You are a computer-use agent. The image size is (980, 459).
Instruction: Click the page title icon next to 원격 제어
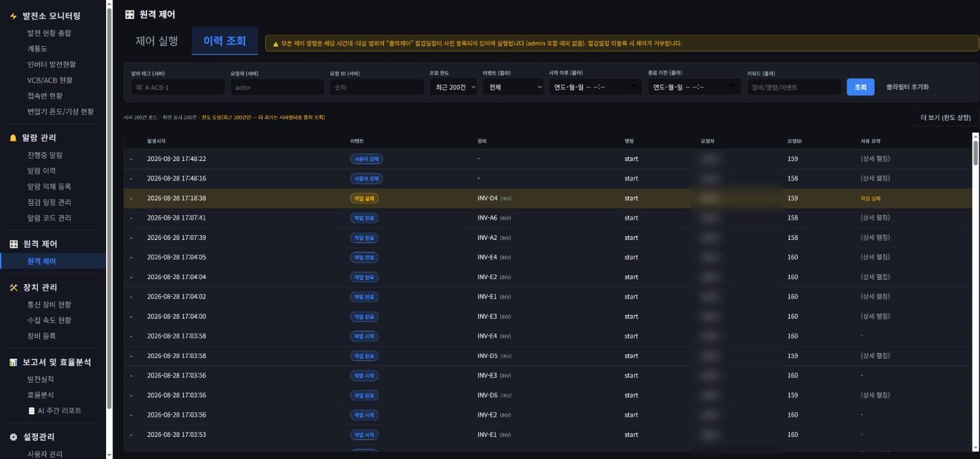click(129, 14)
